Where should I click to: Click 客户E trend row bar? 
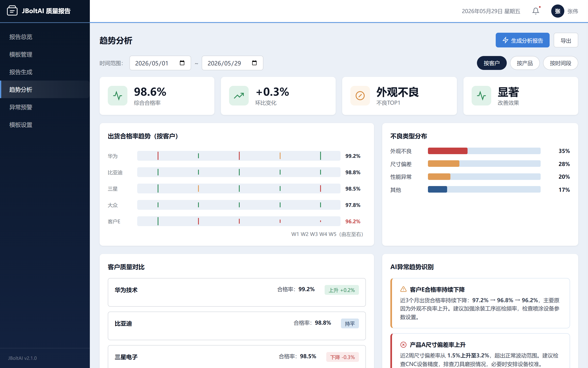(239, 221)
